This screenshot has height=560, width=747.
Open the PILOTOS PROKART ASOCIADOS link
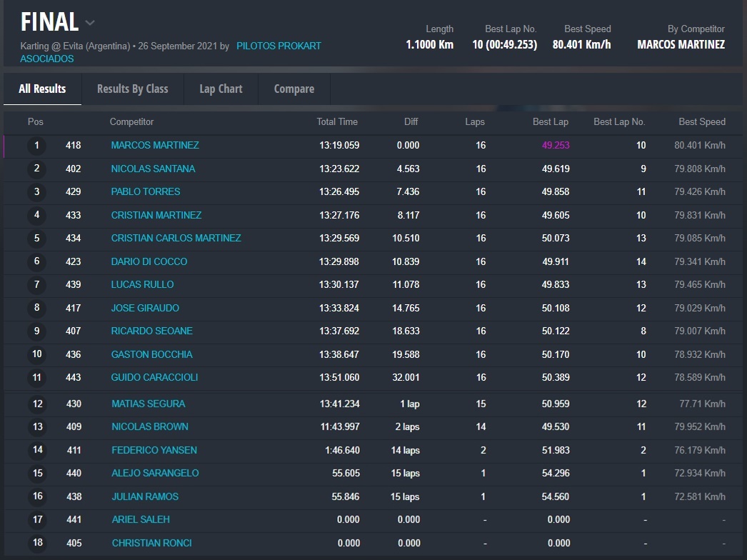279,46
